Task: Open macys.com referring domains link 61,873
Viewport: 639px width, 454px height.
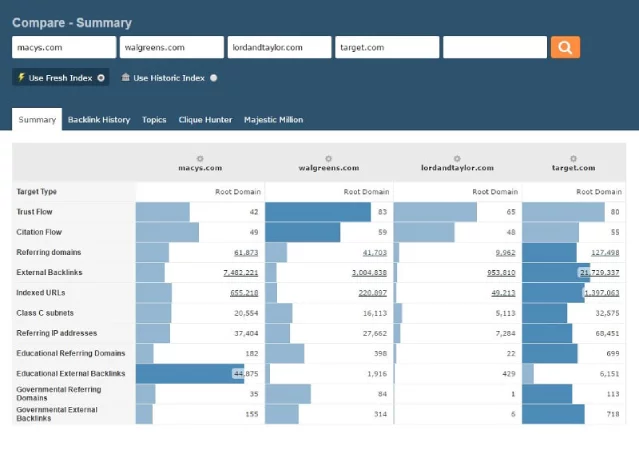Action: pos(246,253)
